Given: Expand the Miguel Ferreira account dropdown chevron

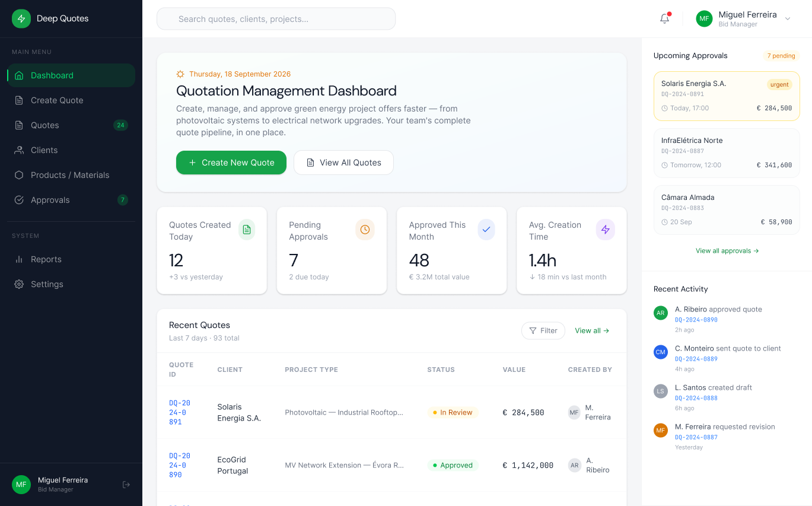Looking at the screenshot, I should click(788, 19).
